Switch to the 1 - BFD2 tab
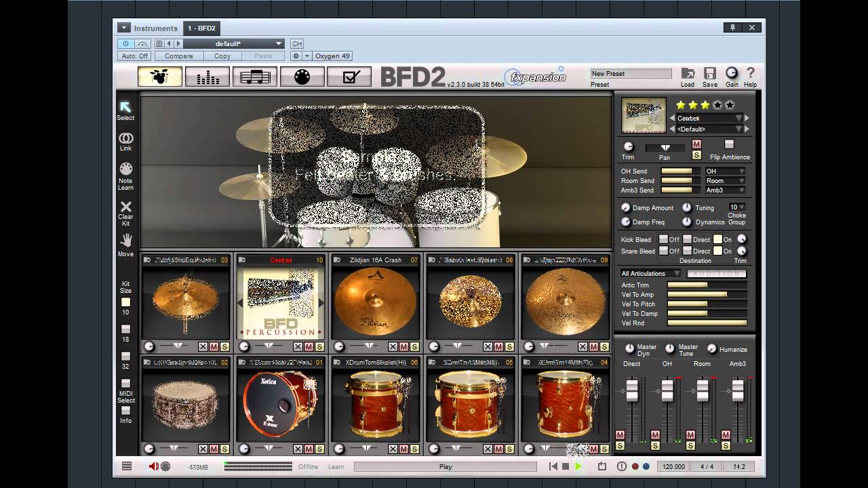This screenshot has height=488, width=868. tap(202, 28)
